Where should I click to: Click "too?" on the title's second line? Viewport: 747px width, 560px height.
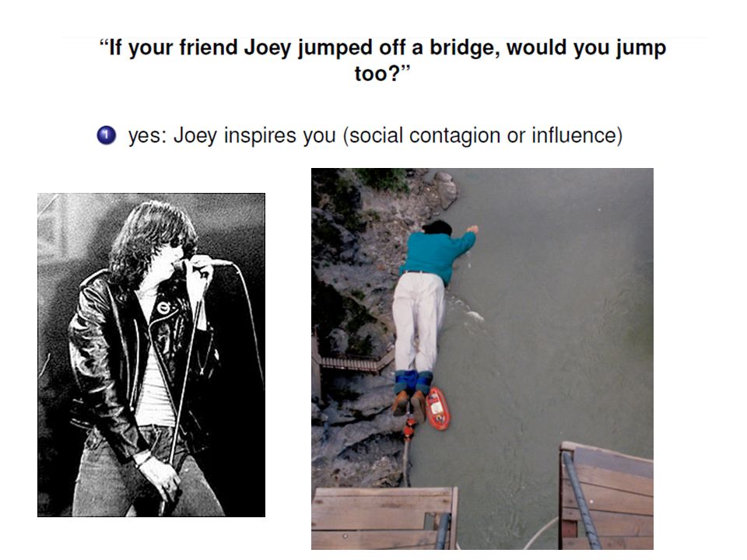click(383, 73)
